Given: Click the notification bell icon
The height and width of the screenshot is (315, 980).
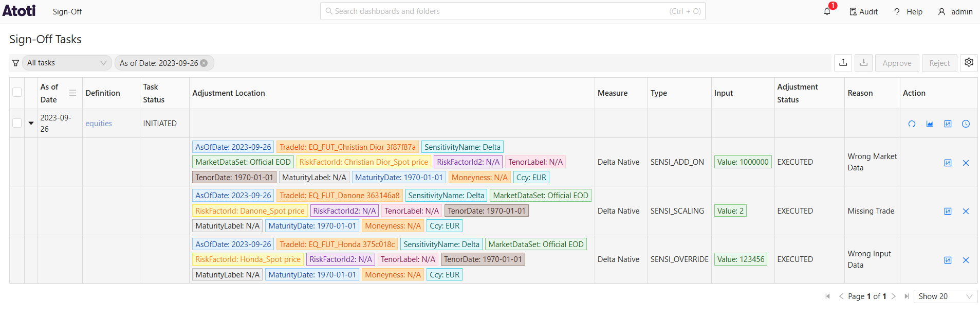Looking at the screenshot, I should coord(827,11).
